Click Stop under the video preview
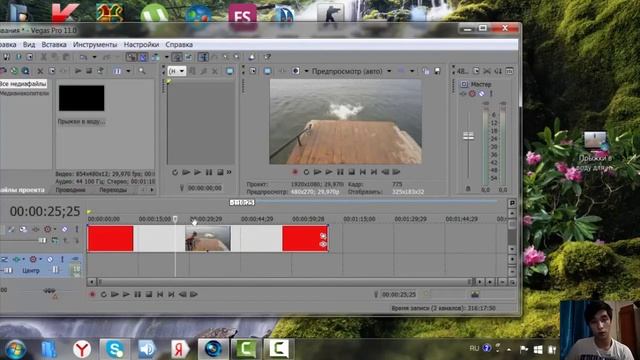640x360 pixels. (x=351, y=172)
